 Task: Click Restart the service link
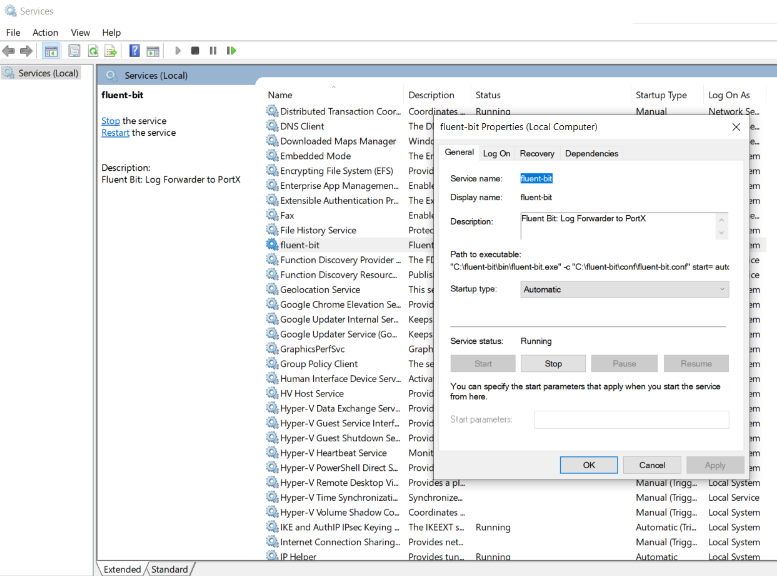115,133
